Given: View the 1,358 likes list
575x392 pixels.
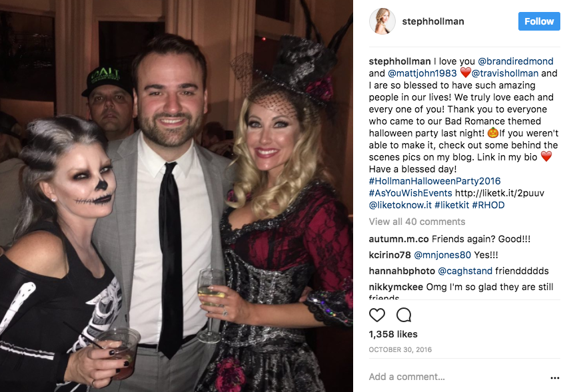Looking at the screenshot, I should coord(393,334).
